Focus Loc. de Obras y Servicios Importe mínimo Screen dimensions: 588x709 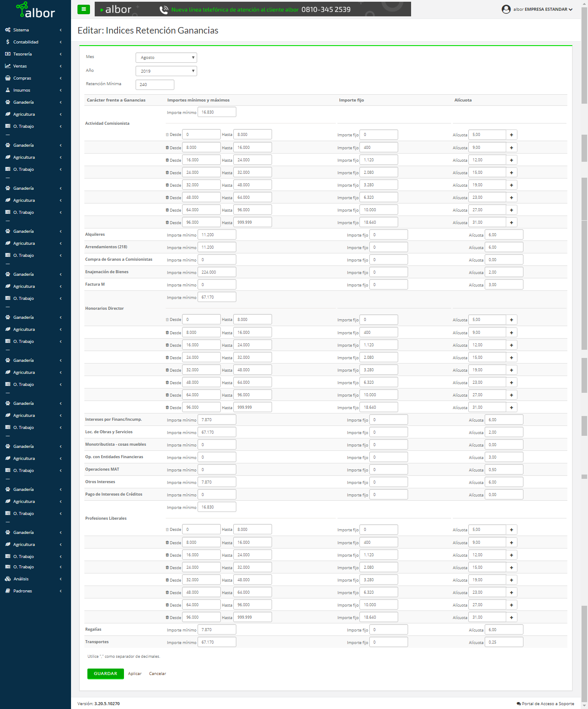pos(217,432)
